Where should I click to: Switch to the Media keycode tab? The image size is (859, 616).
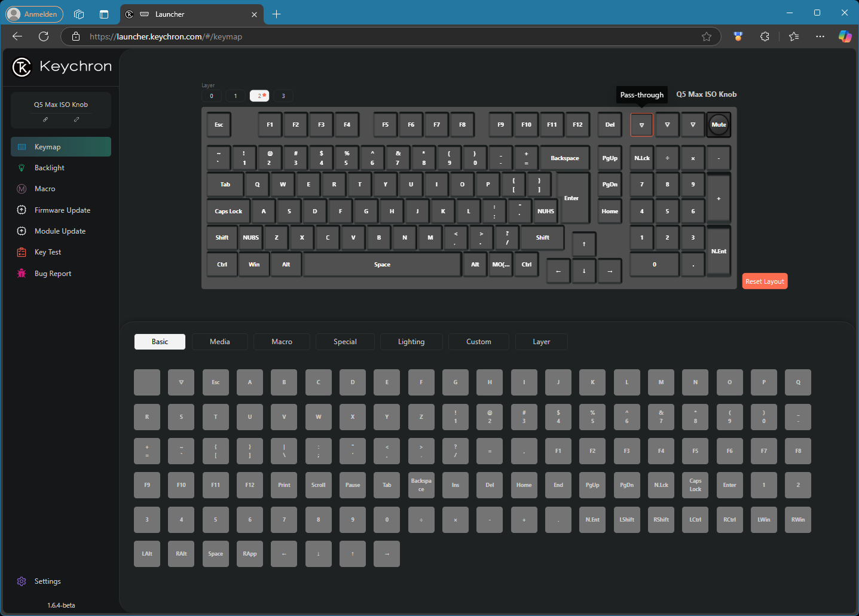click(219, 342)
